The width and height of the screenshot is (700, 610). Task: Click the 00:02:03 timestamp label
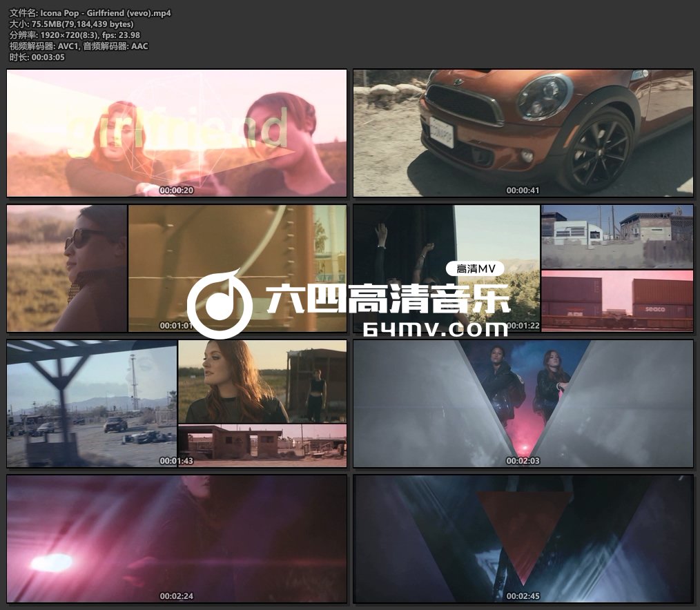coord(523,460)
